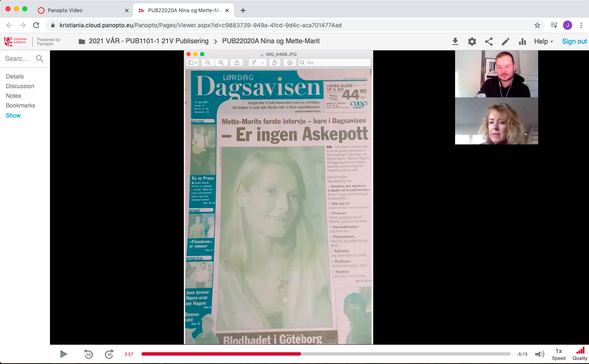Click the male presenter webcam thumbnail

click(497, 74)
